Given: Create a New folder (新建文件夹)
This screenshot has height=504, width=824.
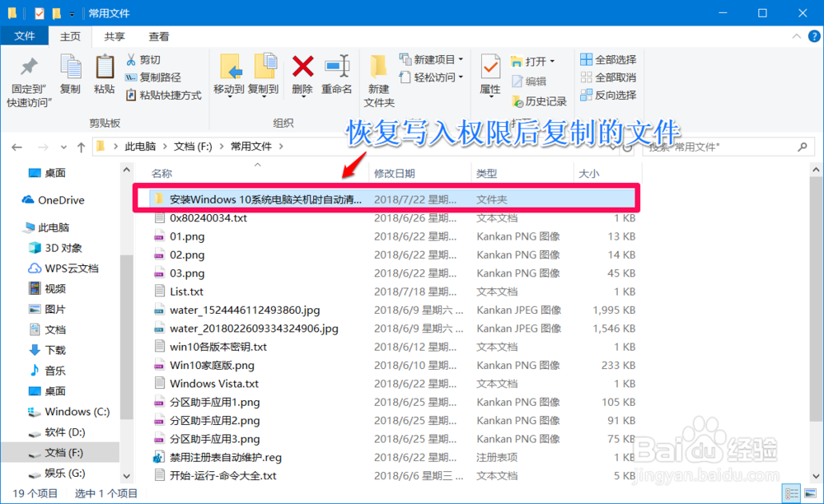Looking at the screenshot, I should coord(379,81).
